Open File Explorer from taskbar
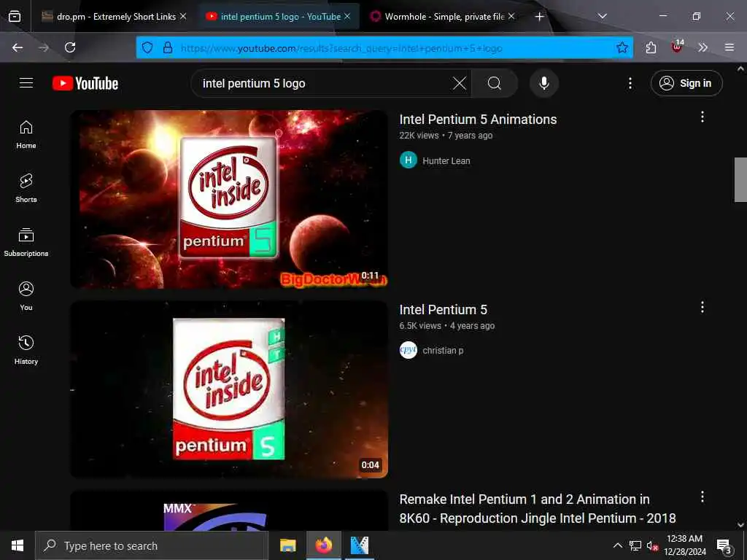 [x=287, y=545]
